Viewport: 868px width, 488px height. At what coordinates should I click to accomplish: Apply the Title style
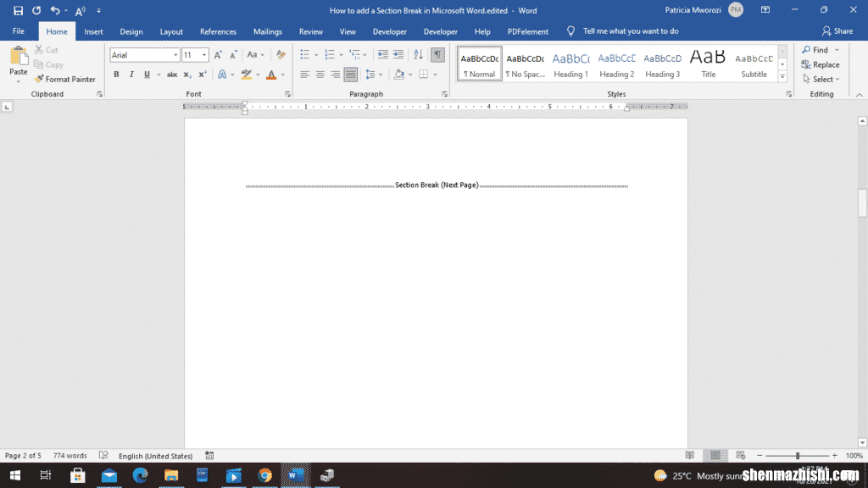point(708,64)
